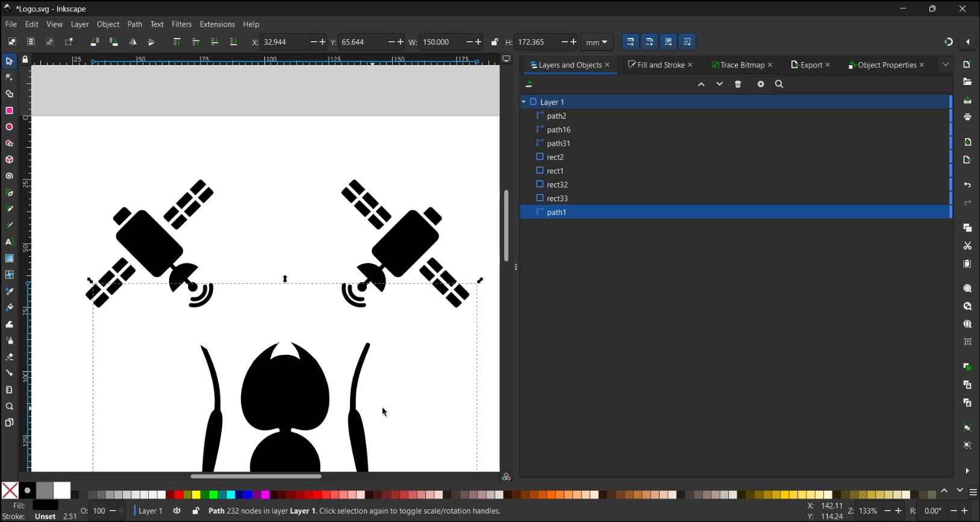The width and height of the screenshot is (980, 522).
Task: Toggle scale stroke width with object
Action: [x=631, y=42]
